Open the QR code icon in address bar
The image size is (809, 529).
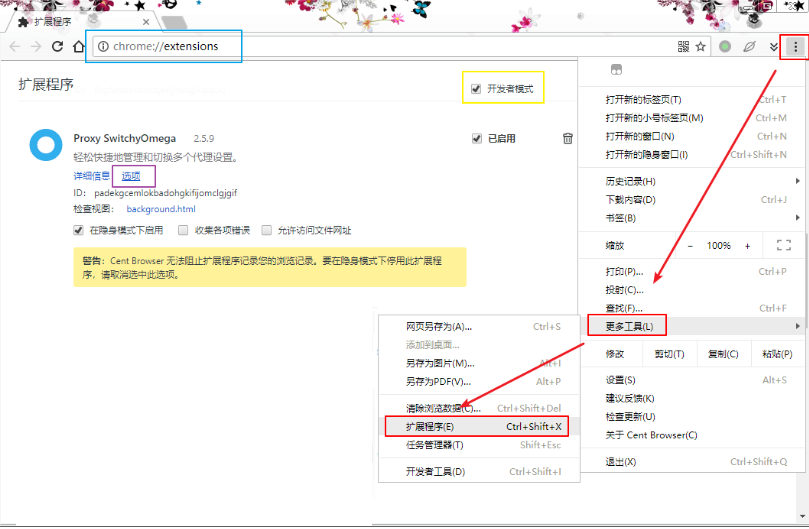coord(683,47)
